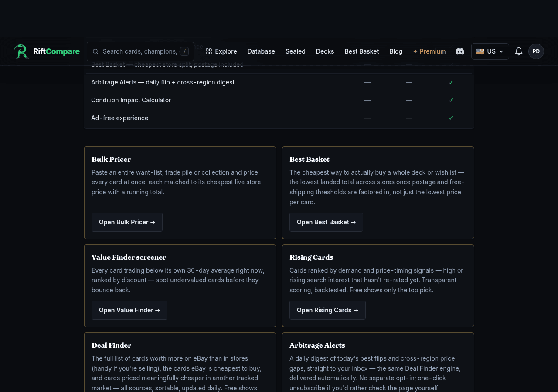The width and height of the screenshot is (558, 392).
Task: Click the Condition Impact Calculator row text
Action: click(131, 100)
